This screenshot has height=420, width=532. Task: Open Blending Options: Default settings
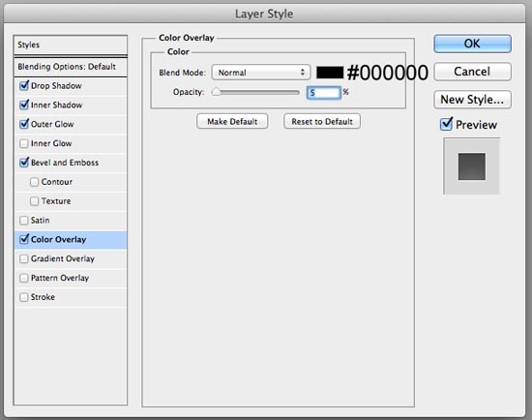coord(71,67)
